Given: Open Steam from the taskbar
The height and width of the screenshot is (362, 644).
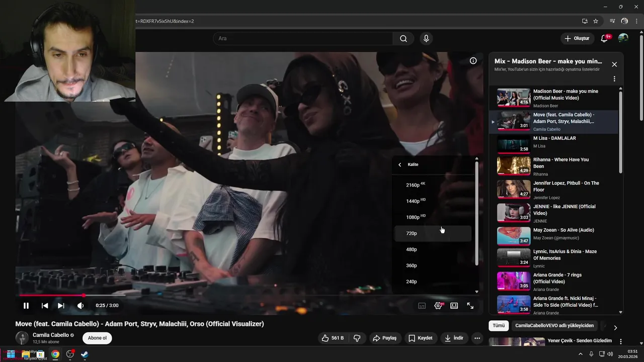Looking at the screenshot, I should pos(85,354).
